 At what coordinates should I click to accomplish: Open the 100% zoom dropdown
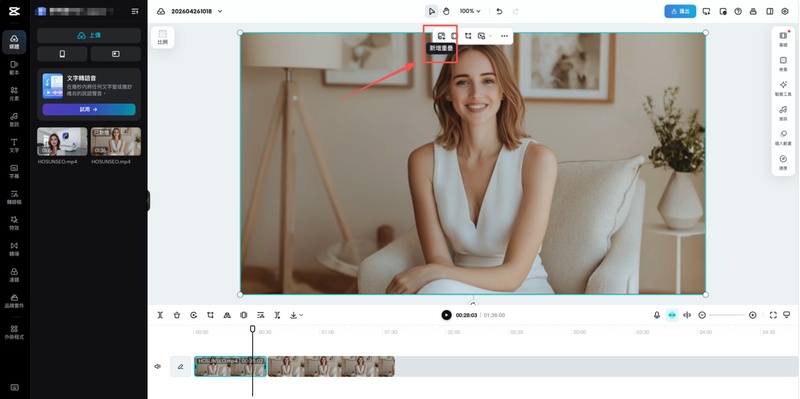[x=470, y=11]
